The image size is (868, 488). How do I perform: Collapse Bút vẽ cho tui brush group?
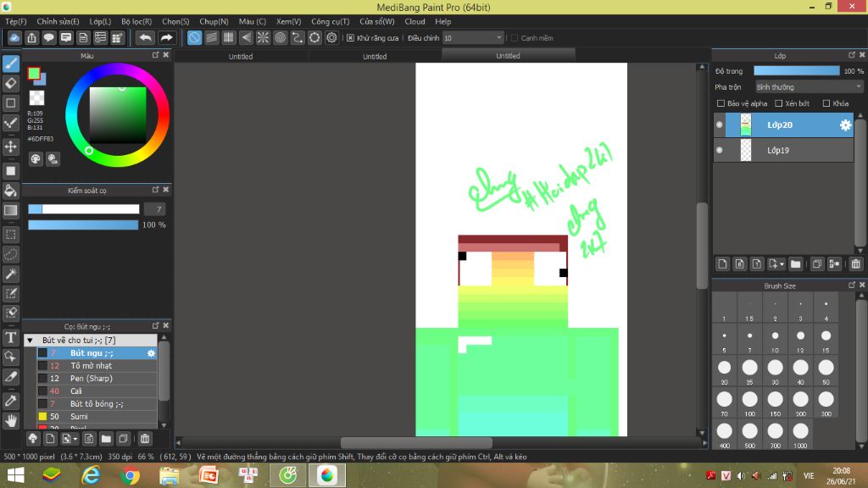[30, 341]
